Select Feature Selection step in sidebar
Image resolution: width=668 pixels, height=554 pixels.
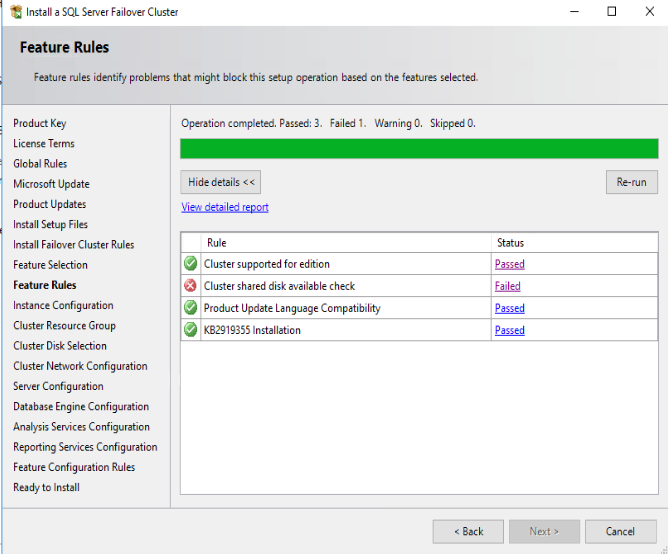(x=50, y=265)
